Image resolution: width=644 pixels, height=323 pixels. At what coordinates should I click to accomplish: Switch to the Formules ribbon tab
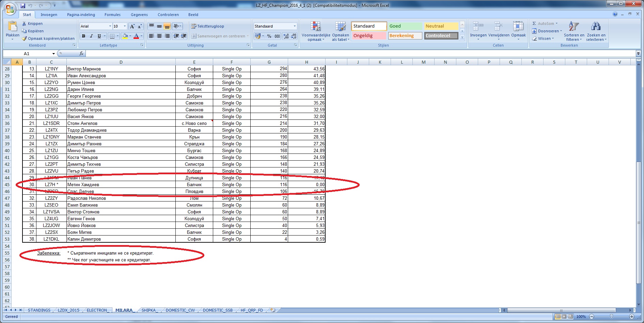112,15
